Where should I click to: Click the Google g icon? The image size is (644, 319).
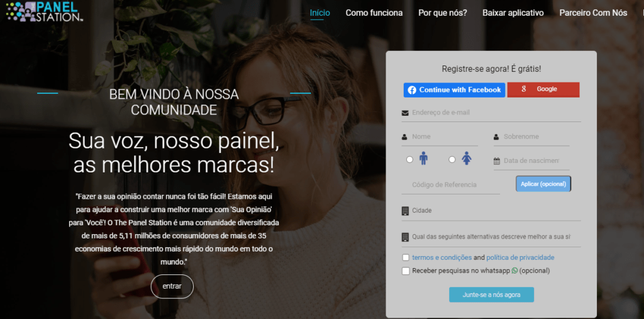[524, 89]
